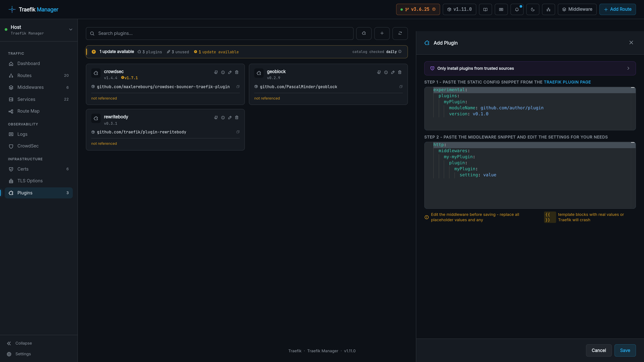Open the Traefik Plugin Page link

pyautogui.click(x=567, y=82)
